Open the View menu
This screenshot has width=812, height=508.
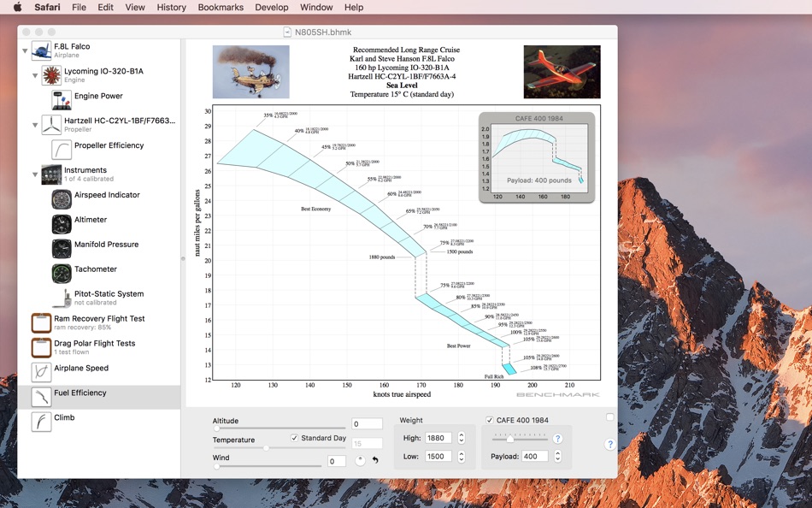(135, 7)
